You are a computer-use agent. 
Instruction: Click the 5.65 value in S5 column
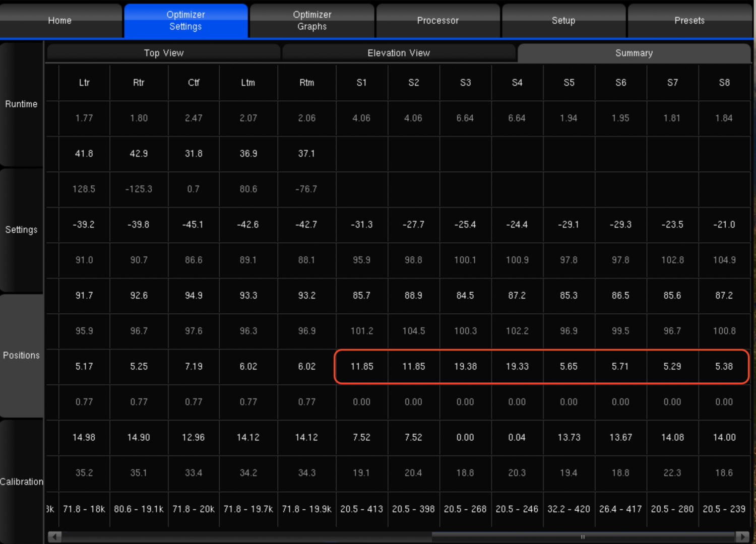pyautogui.click(x=569, y=367)
